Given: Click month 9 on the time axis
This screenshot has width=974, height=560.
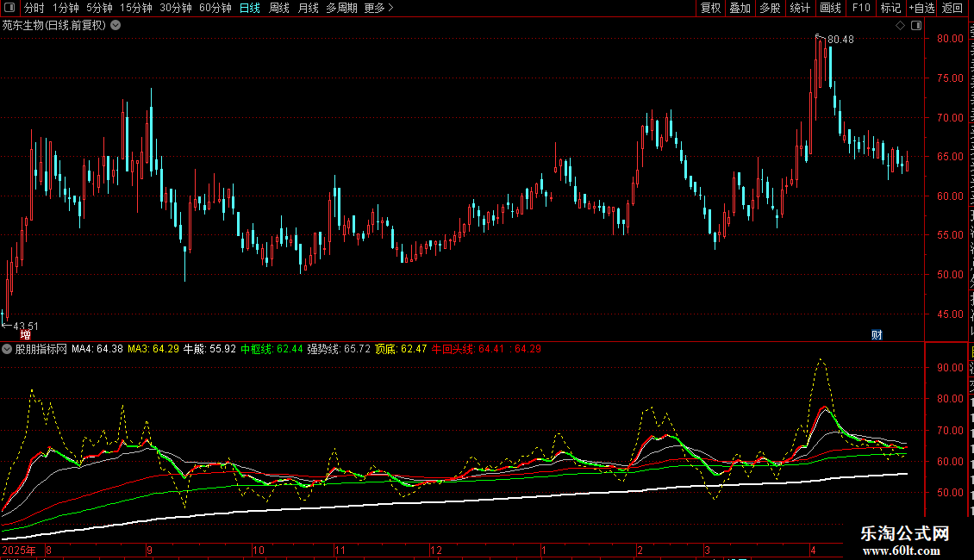Looking at the screenshot, I should (x=150, y=550).
